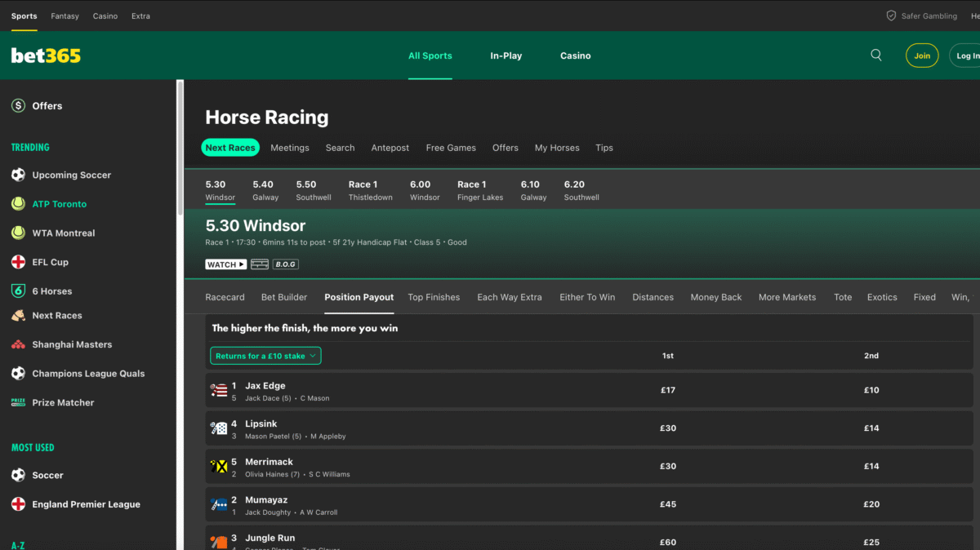Open My Horses tab
The height and width of the screenshot is (550, 980).
[x=557, y=148]
